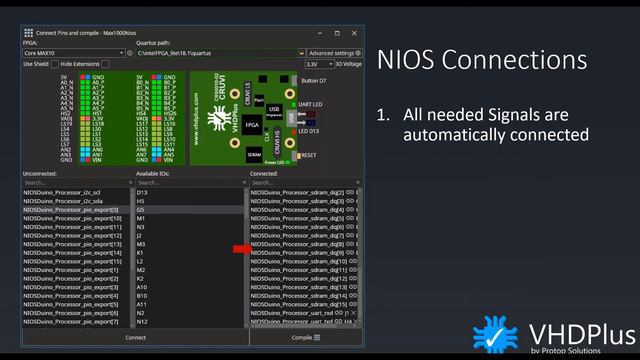Select NIOSDuino_Processor_pio_export[7] signal
This screenshot has width=640, height=360.
[x=76, y=322]
